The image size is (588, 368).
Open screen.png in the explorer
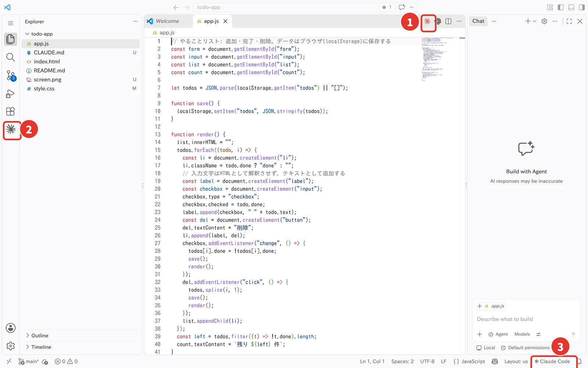[80, 79]
